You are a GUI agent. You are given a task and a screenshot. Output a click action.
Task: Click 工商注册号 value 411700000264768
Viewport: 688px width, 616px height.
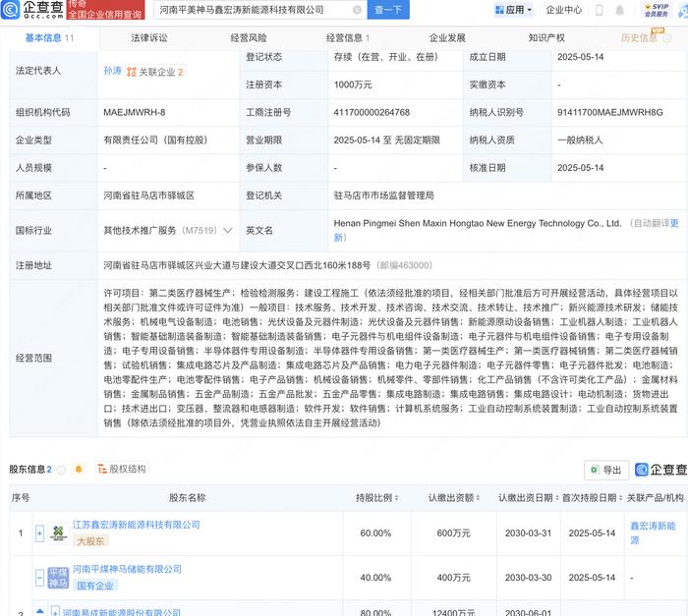tap(372, 112)
